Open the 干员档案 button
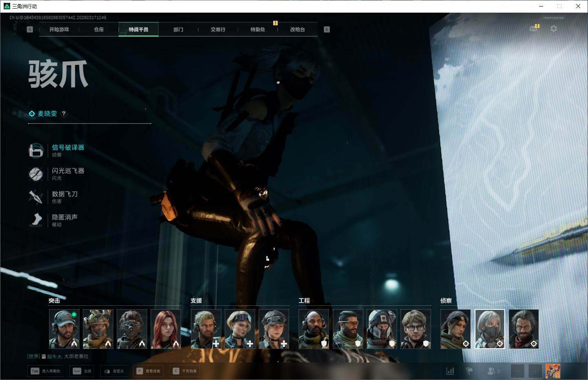Viewport: 588px width, 380px height. point(185,371)
